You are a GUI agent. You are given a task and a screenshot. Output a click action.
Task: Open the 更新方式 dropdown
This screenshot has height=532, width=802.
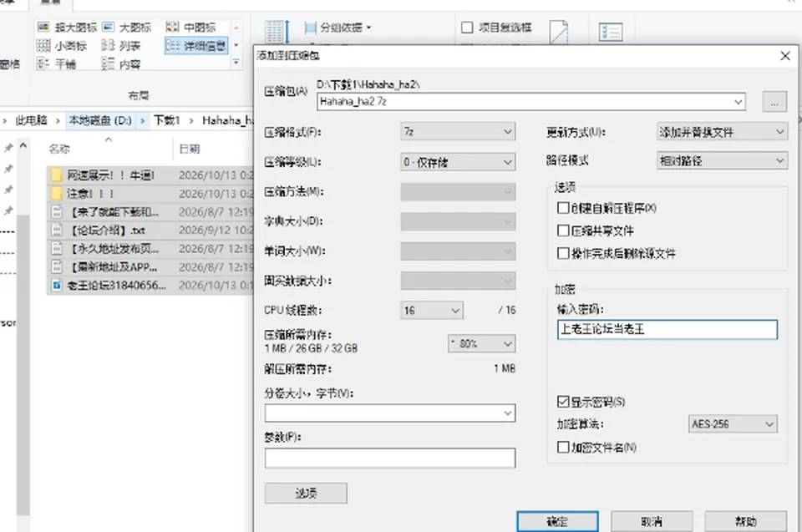click(x=722, y=132)
